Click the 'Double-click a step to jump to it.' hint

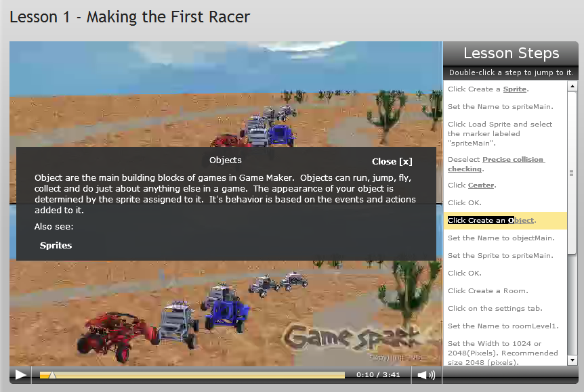pyautogui.click(x=511, y=72)
